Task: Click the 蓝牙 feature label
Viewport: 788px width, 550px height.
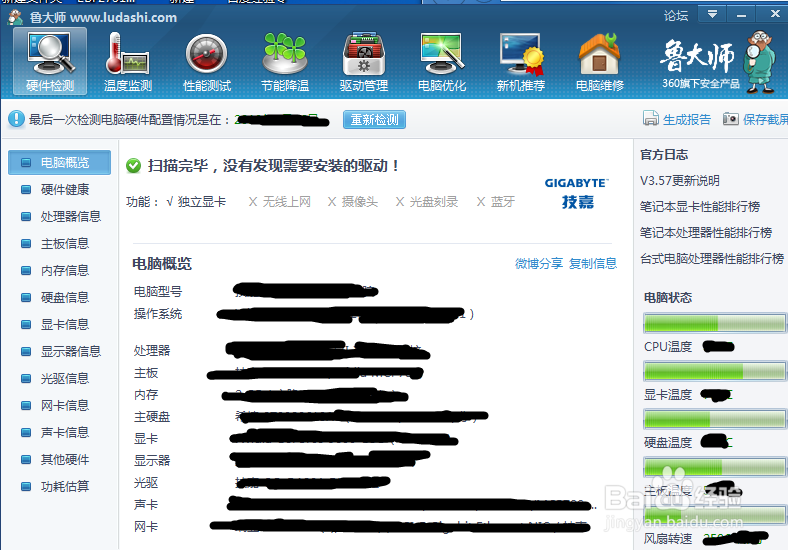Action: click(503, 202)
